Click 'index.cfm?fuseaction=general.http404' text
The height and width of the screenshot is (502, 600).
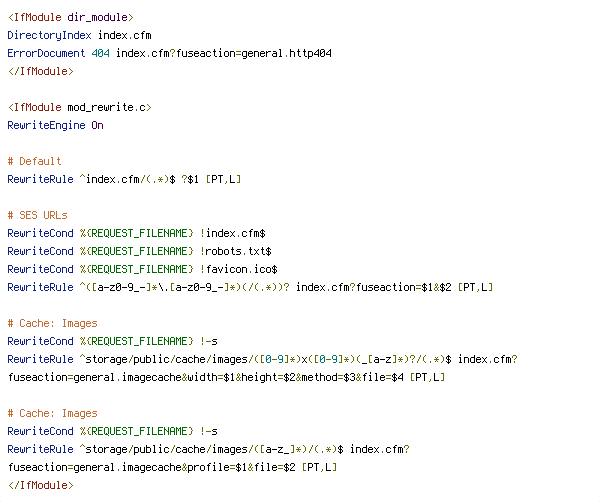click(x=224, y=53)
